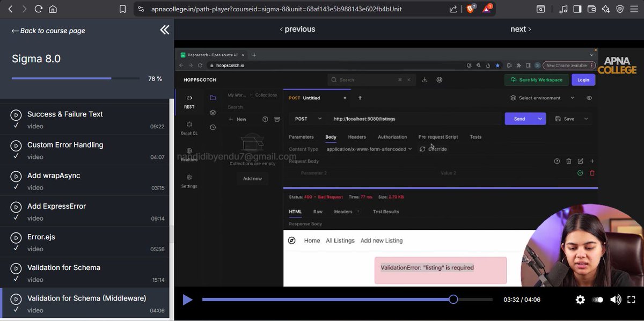Screen dimensions: 644x321
Task: Toggle the browser sidebar panel icon
Action: [577, 9]
